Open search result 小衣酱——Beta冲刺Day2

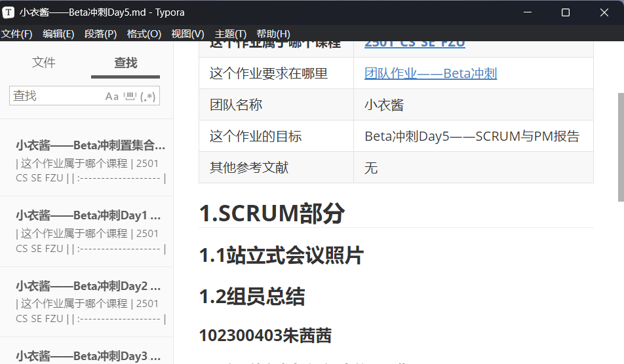(x=87, y=302)
